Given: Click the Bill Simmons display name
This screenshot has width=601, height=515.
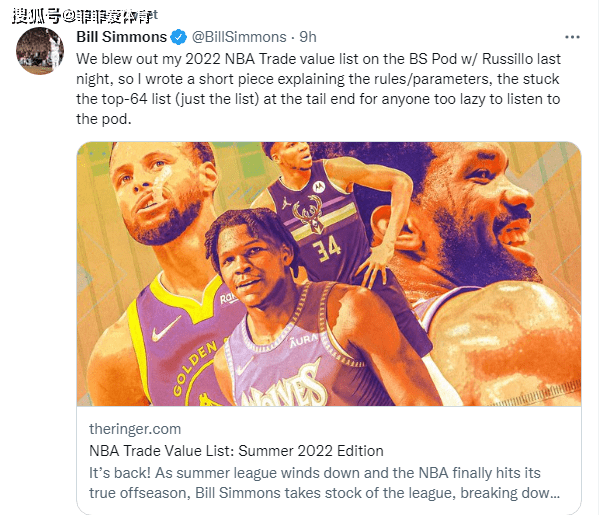Looking at the screenshot, I should pyautogui.click(x=122, y=37).
